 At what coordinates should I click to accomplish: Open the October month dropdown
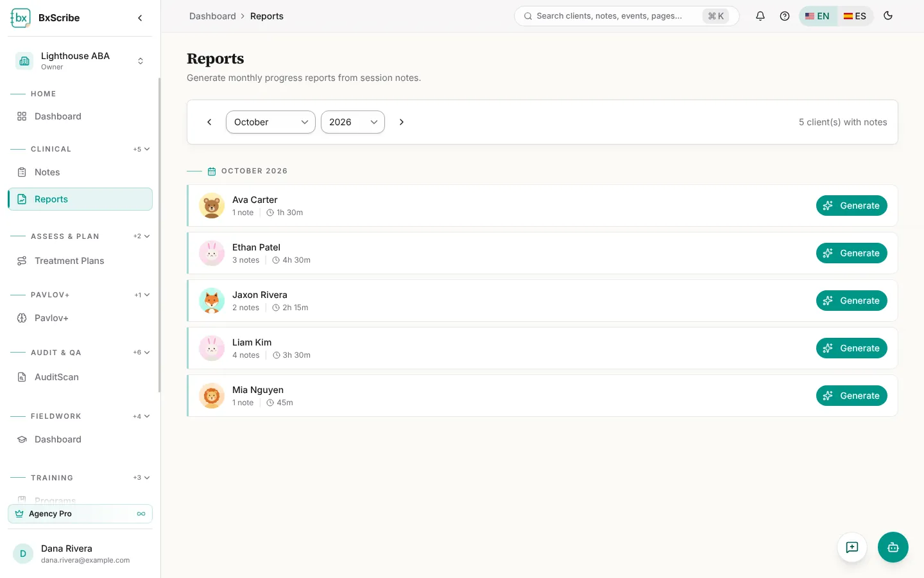(x=271, y=122)
